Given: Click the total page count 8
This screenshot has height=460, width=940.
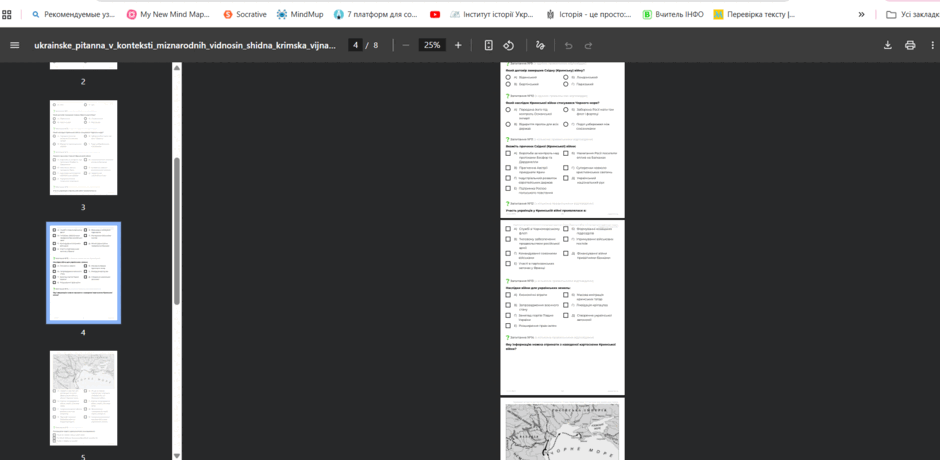Looking at the screenshot, I should [x=376, y=45].
